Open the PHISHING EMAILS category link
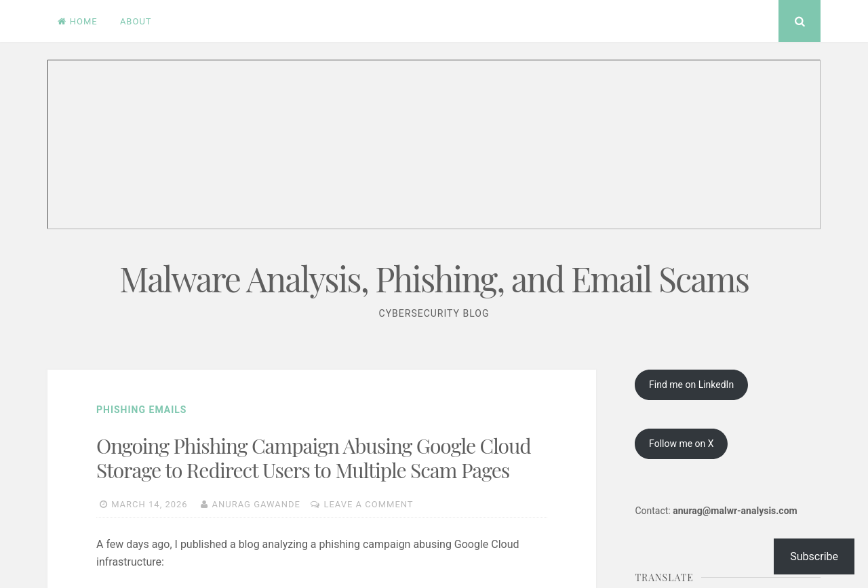 (x=141, y=410)
